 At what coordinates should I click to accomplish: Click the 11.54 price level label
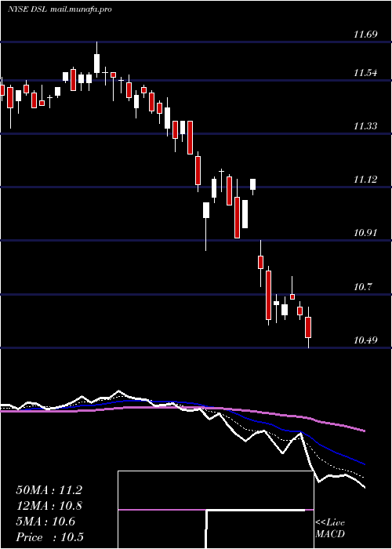click(x=365, y=73)
